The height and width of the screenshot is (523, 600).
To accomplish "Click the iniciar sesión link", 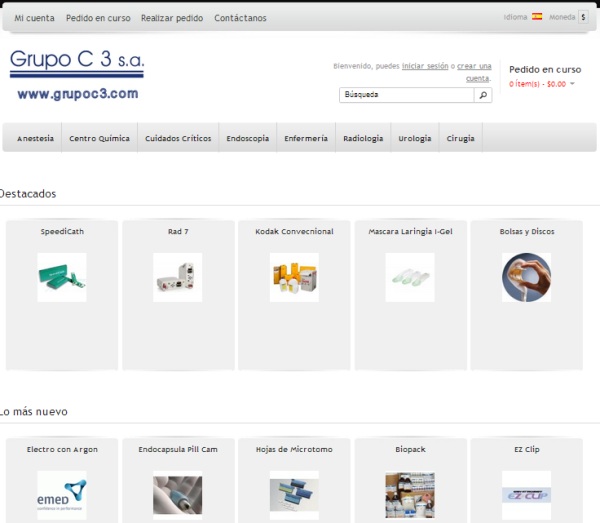I will pos(425,66).
